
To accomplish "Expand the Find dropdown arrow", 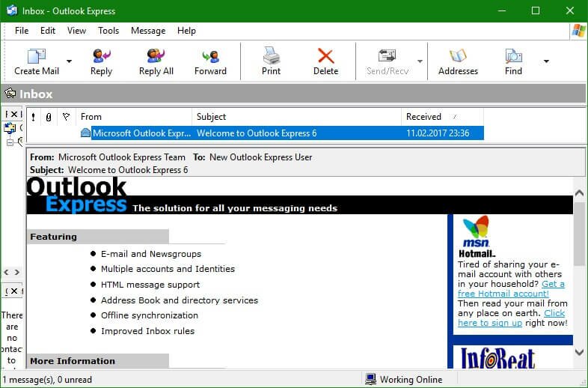I will pos(546,61).
